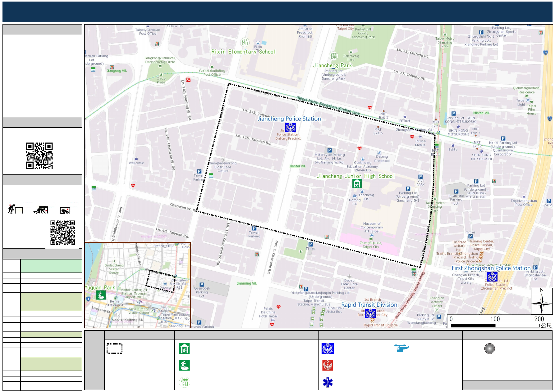Click the Taiwan Mobile label
The image size is (555, 392).
coord(420,143)
